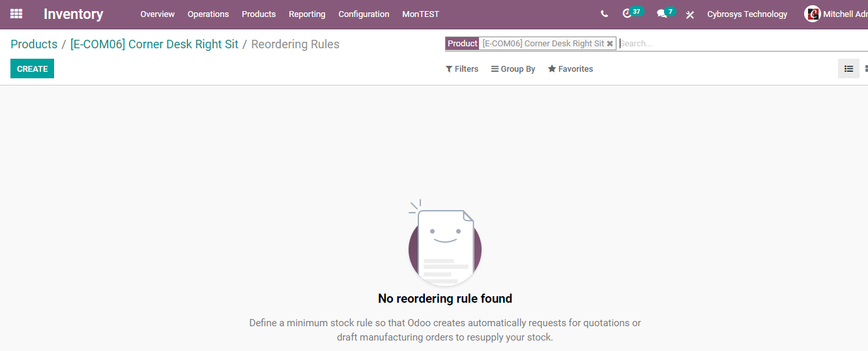Screen dimensions: 868x351
Task: Open the Mitchell Admin user menu
Action: tap(836, 14)
